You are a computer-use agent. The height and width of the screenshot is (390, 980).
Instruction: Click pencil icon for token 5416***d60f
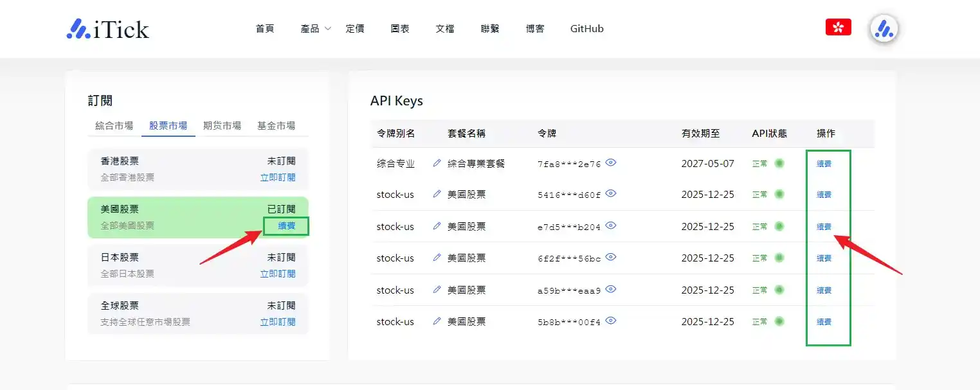coord(437,194)
